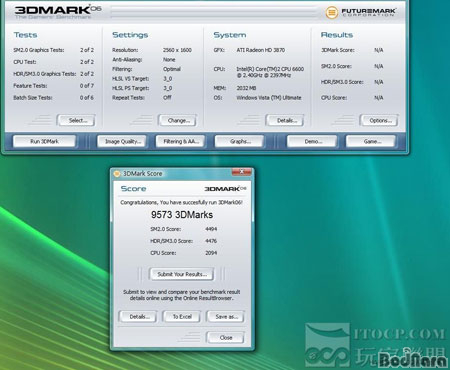Screen dimensions: 450x370
Task: Click the 9573 3DMarks score text
Action: (182, 215)
